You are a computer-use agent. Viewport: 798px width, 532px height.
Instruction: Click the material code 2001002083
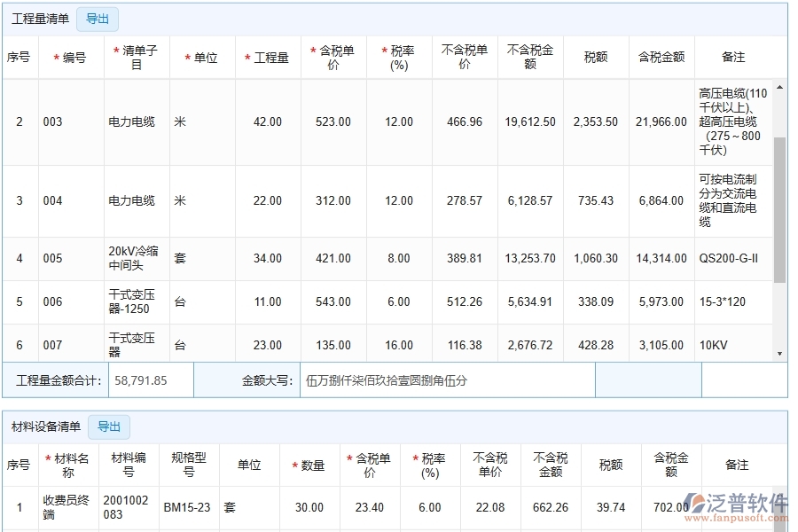[129, 507]
